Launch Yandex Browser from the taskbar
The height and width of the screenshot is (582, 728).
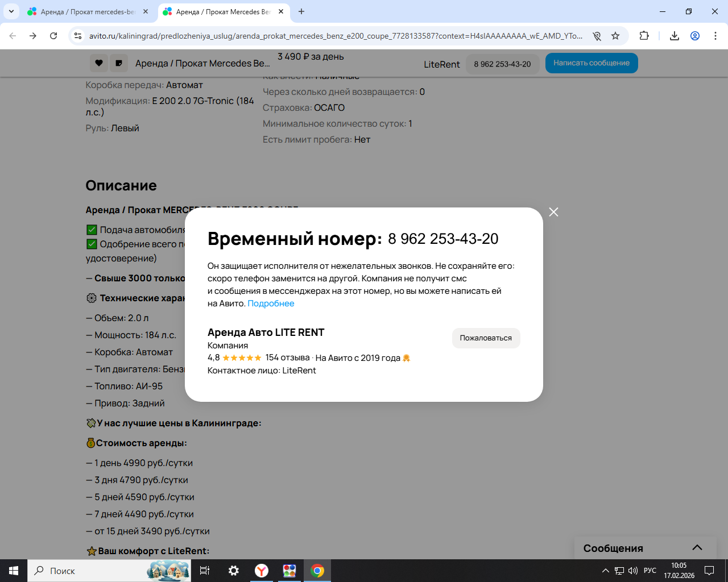pyautogui.click(x=262, y=571)
